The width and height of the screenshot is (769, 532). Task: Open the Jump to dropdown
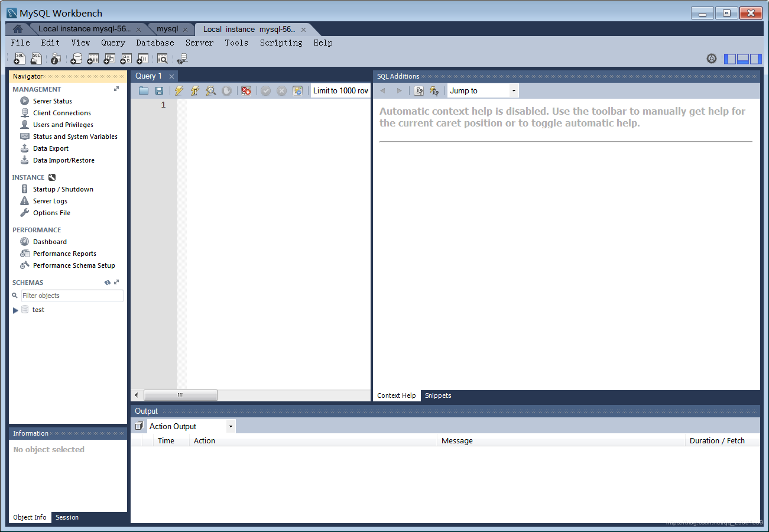483,90
